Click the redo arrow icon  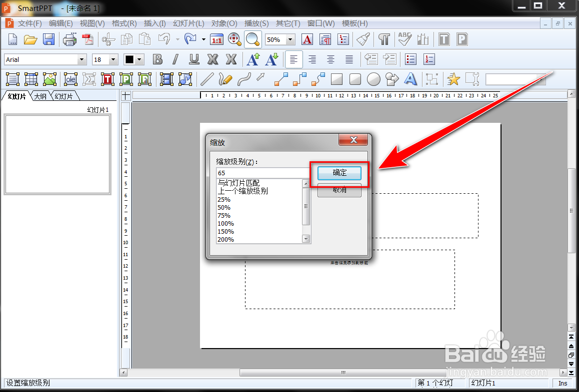point(190,39)
